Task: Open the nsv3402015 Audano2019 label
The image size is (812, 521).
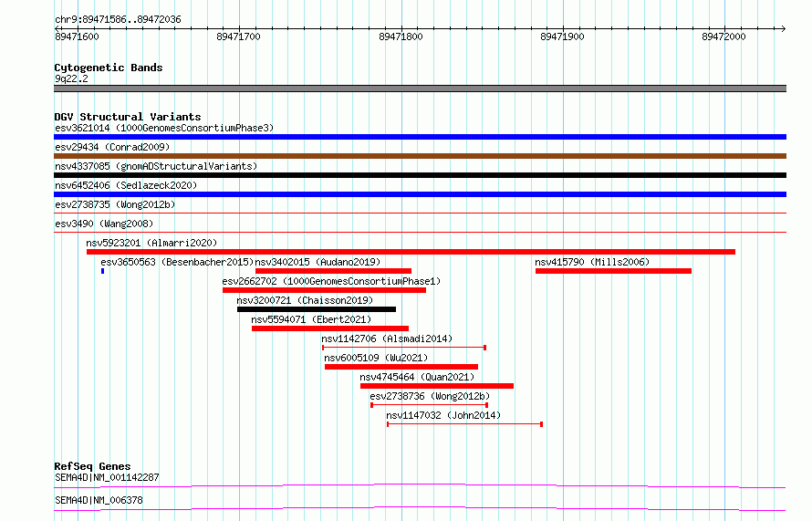Action: pos(318,262)
